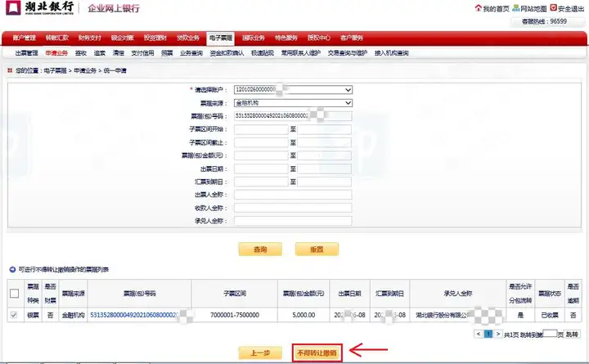The height and width of the screenshot is (364, 589).
Task: Go to next page arrow in pagination
Action: [497, 334]
